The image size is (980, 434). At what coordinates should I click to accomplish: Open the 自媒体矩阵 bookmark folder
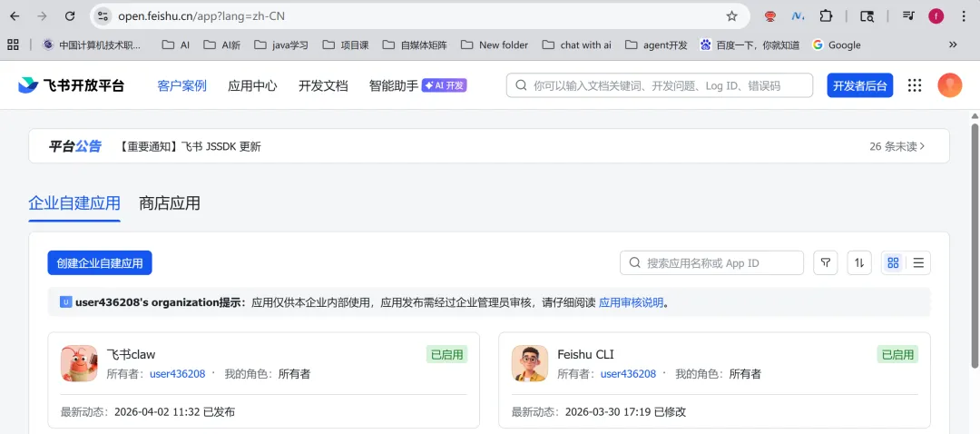coord(415,44)
